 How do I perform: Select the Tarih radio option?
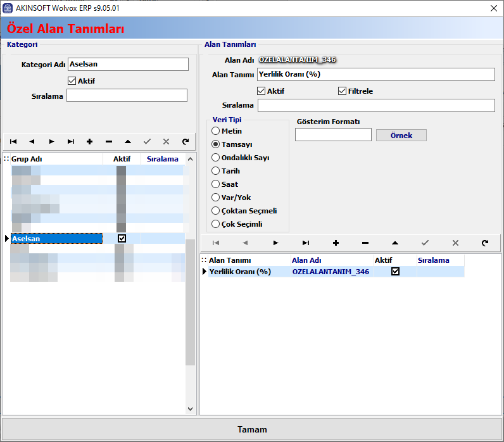coord(216,171)
